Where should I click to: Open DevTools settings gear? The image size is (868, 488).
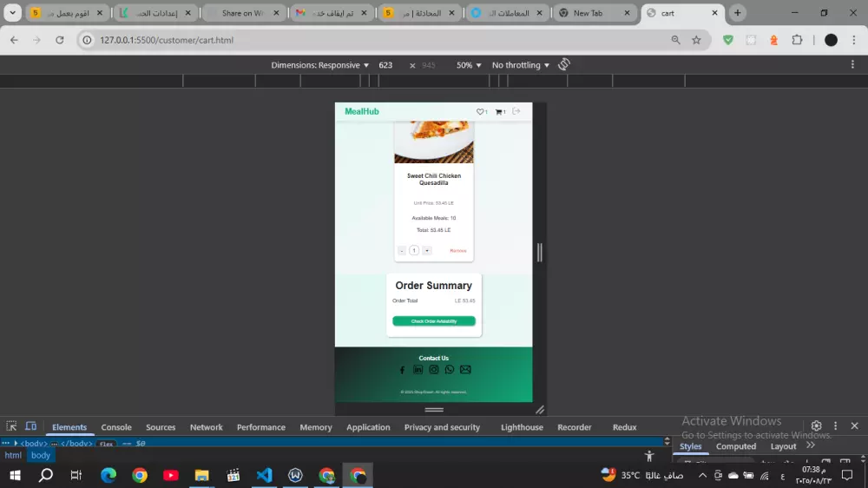pyautogui.click(x=817, y=426)
